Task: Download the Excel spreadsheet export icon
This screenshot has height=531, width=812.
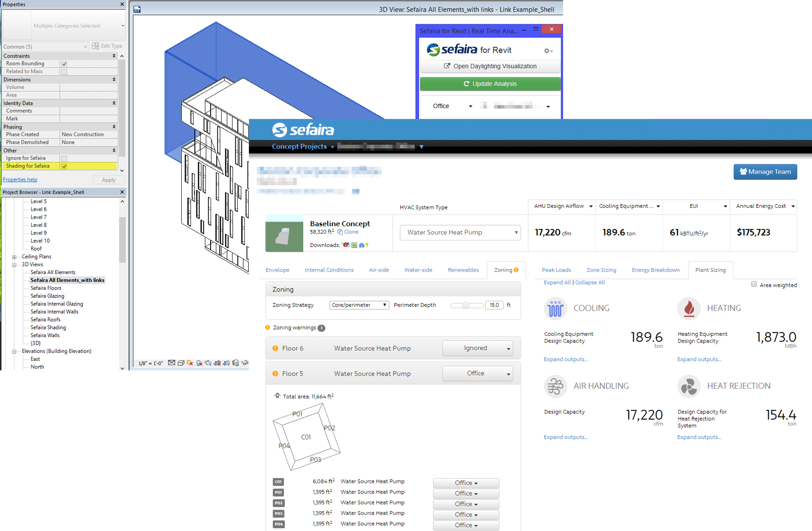Action: 354,245
